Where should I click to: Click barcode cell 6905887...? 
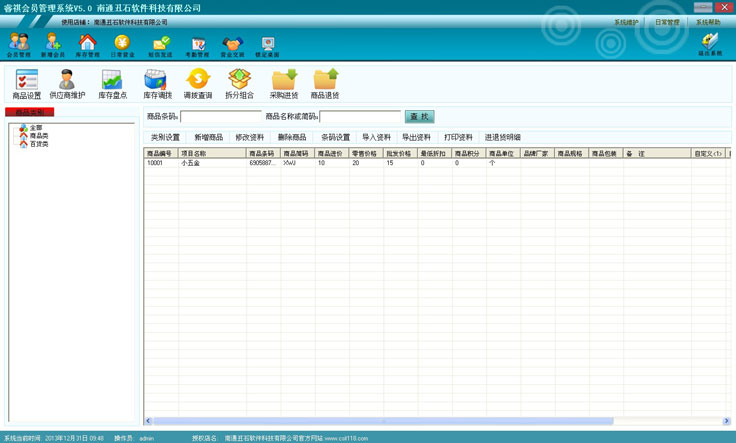coord(263,163)
